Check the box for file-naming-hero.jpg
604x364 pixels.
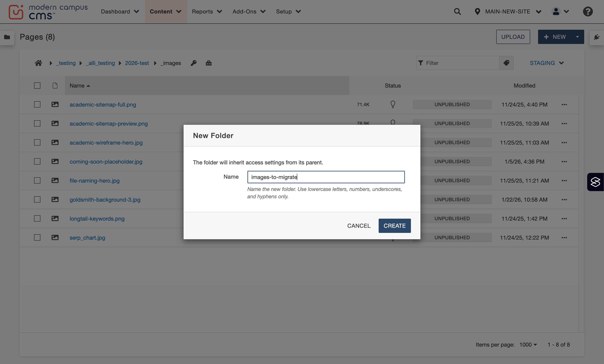click(37, 180)
